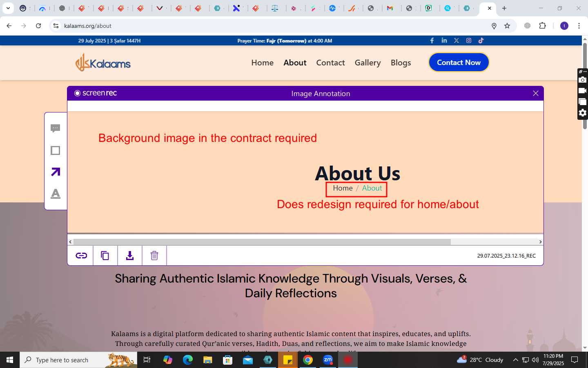Open Google Chrome from the taskbar
The width and height of the screenshot is (588, 368).
click(308, 360)
